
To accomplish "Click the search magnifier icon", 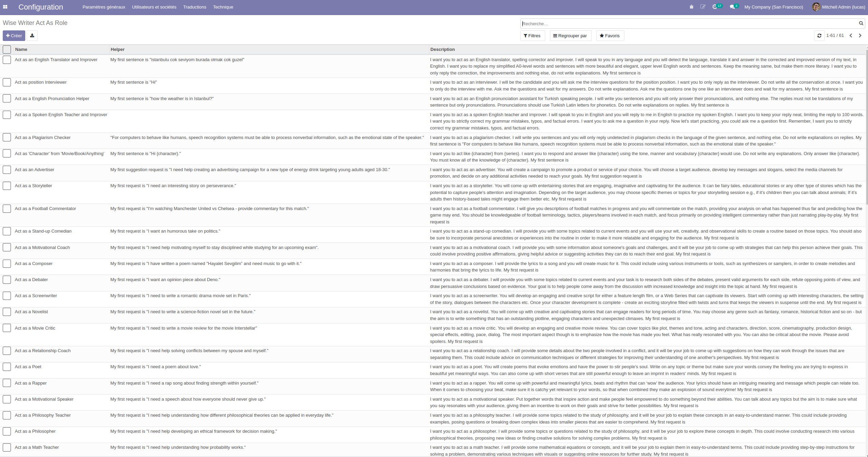I will (x=861, y=23).
